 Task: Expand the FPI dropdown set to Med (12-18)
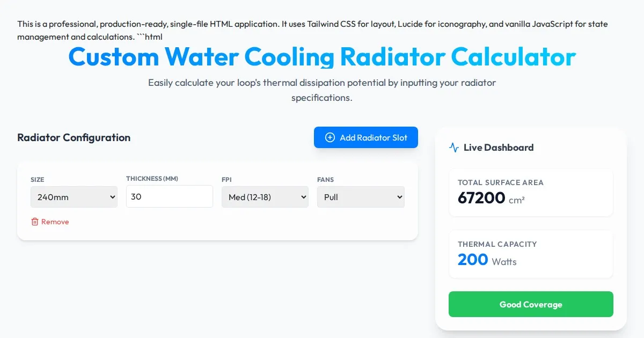click(265, 197)
